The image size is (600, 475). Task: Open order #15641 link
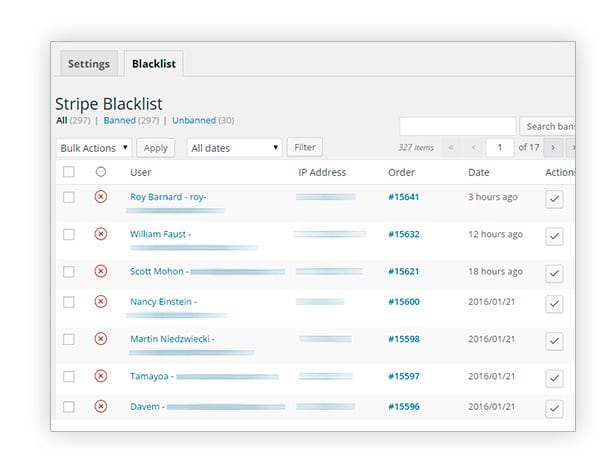pyautogui.click(x=404, y=197)
